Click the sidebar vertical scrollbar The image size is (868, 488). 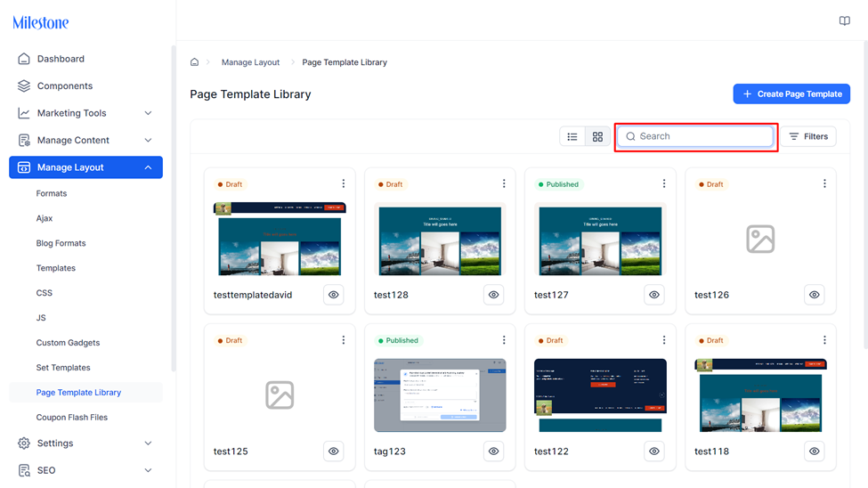pyautogui.click(x=174, y=207)
